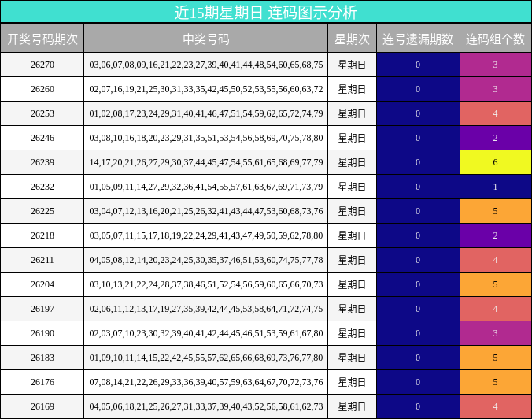The width and height of the screenshot is (532, 419).
Task: Click the 0 omission value in row 26169
Action: click(x=418, y=406)
